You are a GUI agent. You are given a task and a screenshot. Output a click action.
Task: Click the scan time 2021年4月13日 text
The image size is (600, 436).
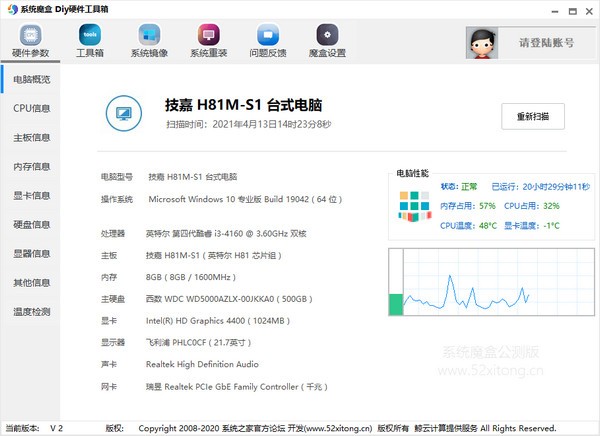pos(249,124)
